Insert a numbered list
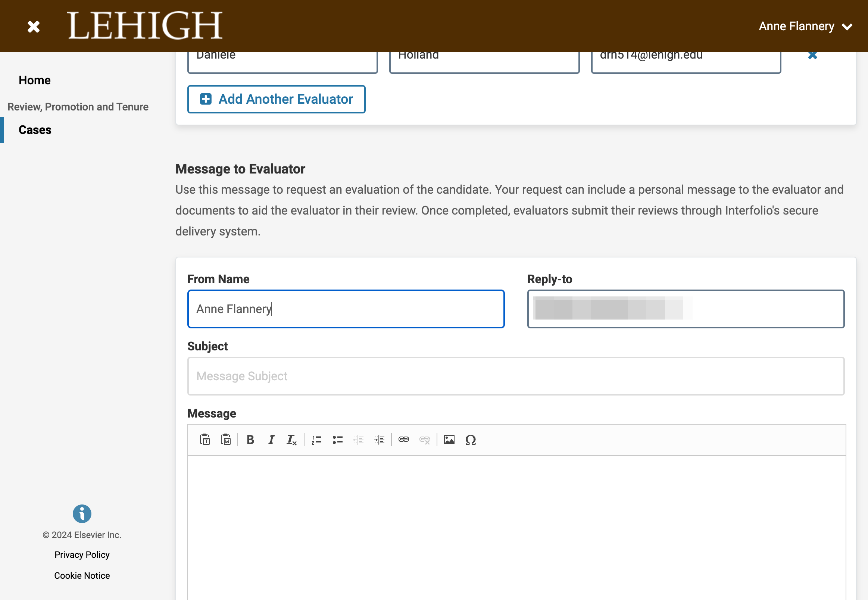The height and width of the screenshot is (600, 868). click(316, 440)
